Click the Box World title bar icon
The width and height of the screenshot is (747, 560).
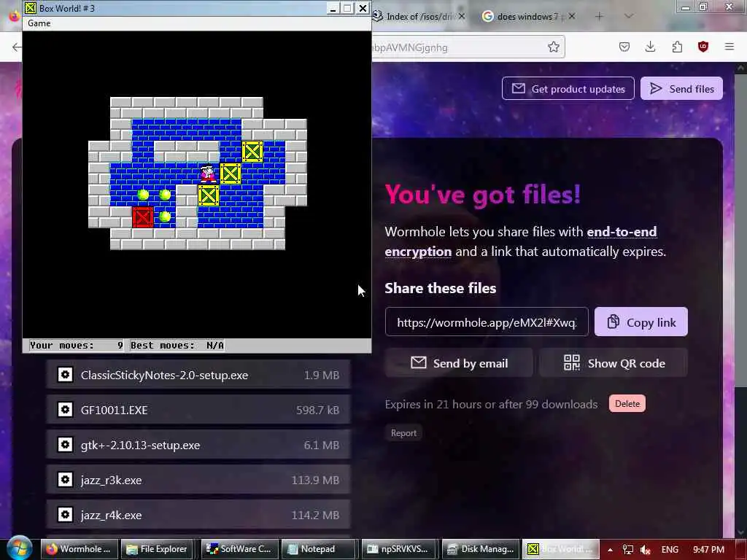pyautogui.click(x=31, y=8)
